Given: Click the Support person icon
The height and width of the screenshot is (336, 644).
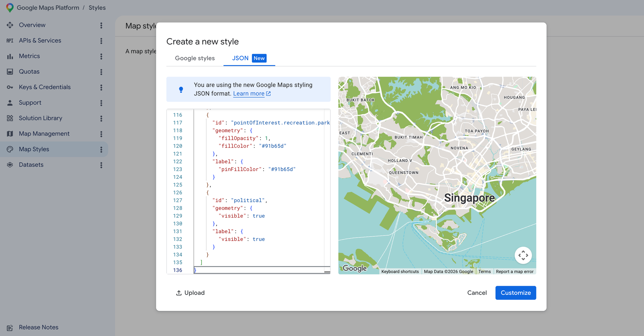Looking at the screenshot, I should pyautogui.click(x=10, y=103).
